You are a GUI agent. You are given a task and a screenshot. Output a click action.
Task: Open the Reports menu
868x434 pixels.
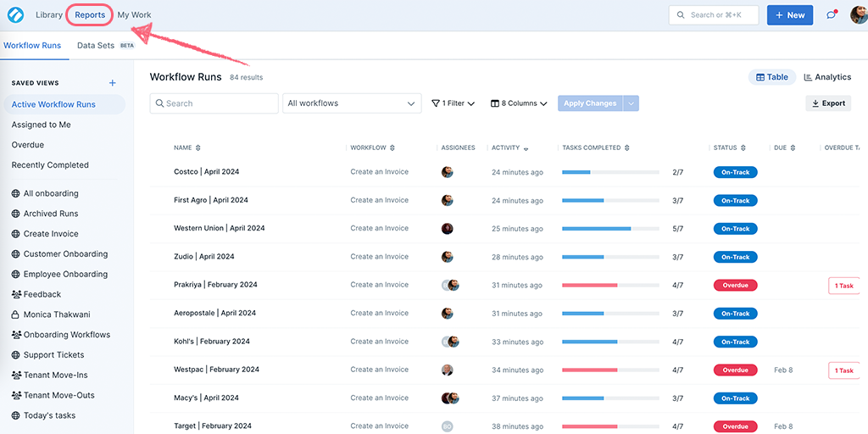90,15
